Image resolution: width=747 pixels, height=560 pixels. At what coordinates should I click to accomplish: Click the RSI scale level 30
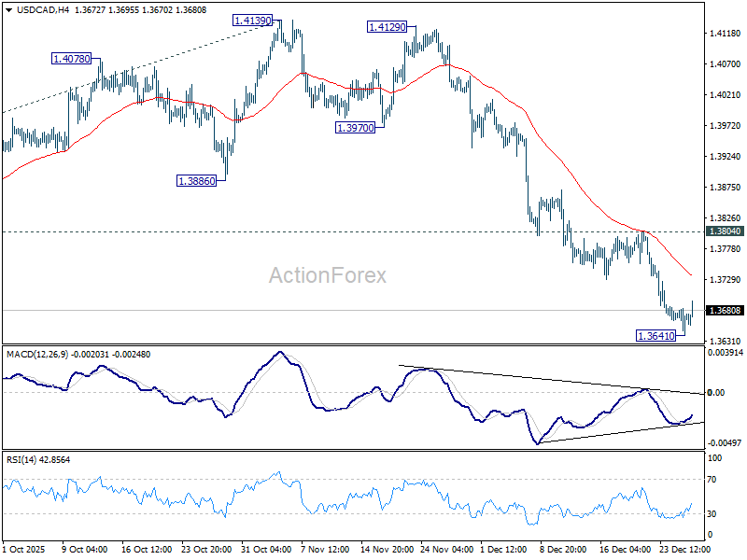tap(712, 514)
